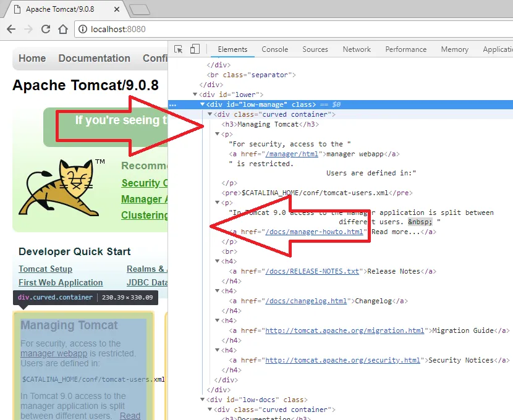View site information icon in address bar
The image size is (513, 420).
pos(83,29)
